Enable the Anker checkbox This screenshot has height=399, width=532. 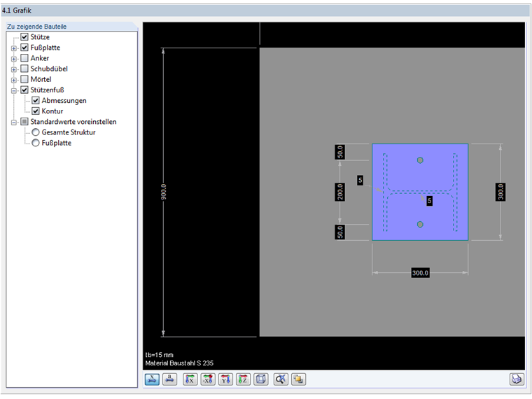point(24,58)
